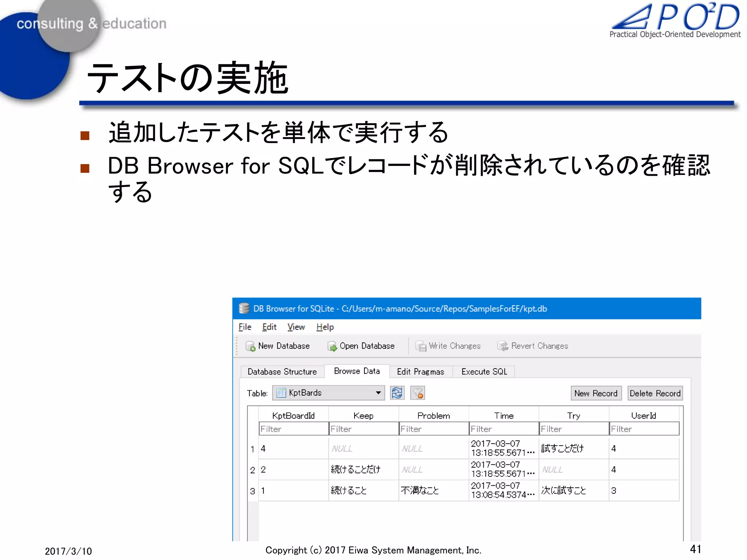Image resolution: width=747 pixels, height=560 pixels.
Task: Click the table icon next to KptBards
Action: click(x=281, y=393)
